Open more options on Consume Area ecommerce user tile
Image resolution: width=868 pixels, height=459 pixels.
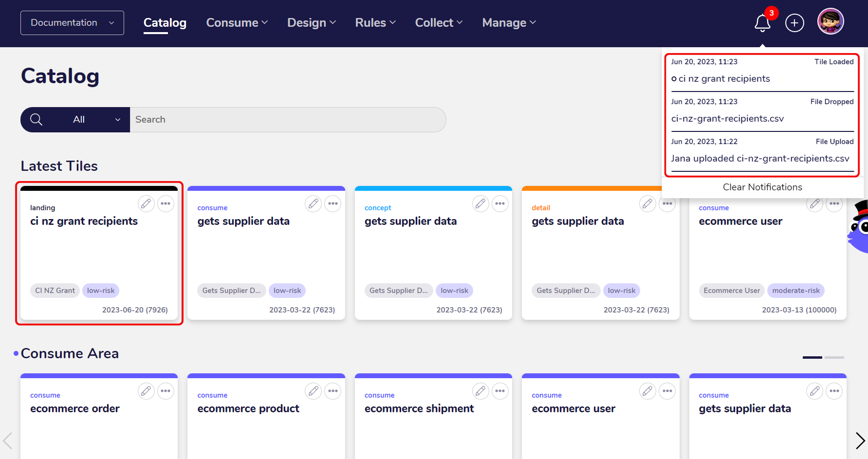coord(667,391)
